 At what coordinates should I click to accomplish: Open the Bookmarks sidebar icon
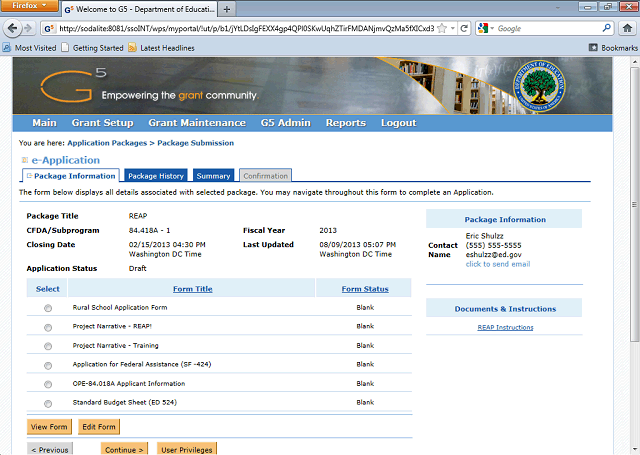click(x=593, y=48)
